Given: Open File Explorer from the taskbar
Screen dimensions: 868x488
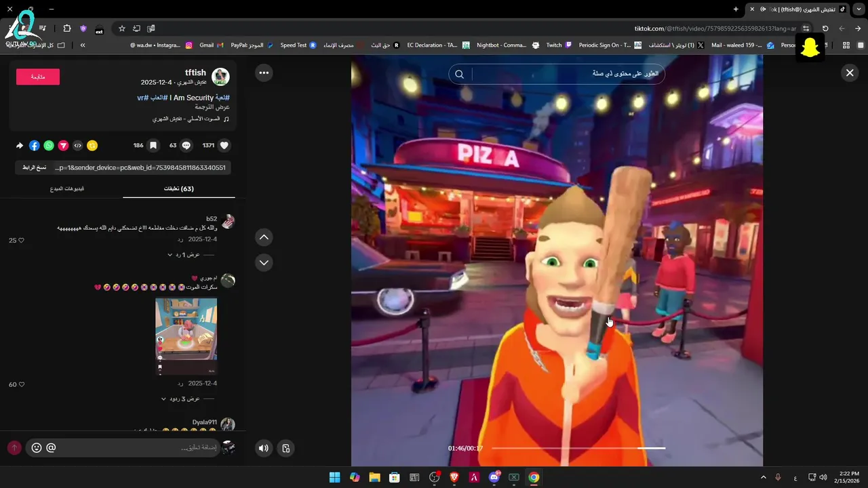Looking at the screenshot, I should coord(374,477).
